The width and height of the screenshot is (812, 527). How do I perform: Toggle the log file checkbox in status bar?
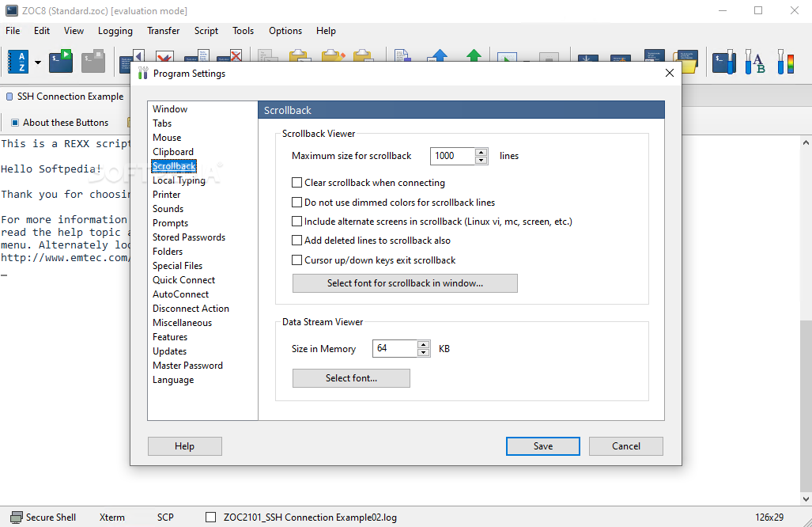(211, 518)
